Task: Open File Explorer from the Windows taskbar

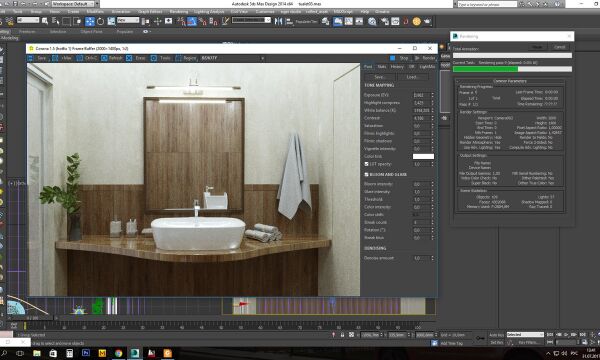Action: point(37,353)
